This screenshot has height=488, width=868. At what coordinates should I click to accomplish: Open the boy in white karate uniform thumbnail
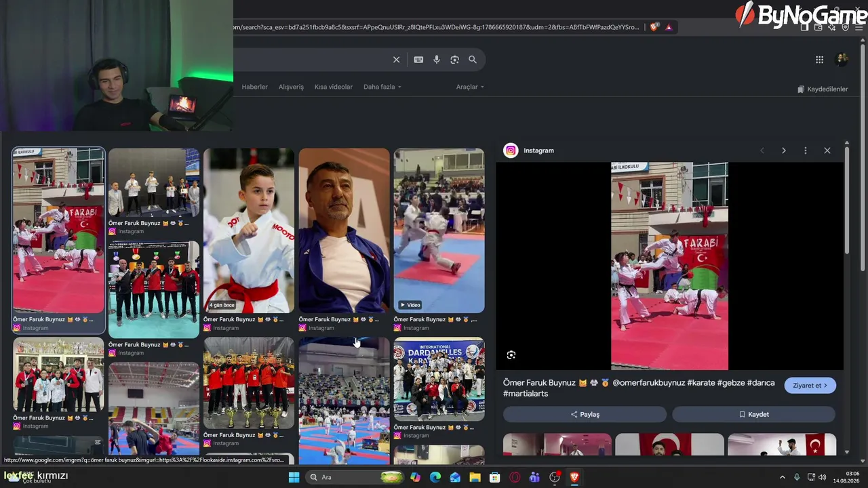(x=249, y=230)
